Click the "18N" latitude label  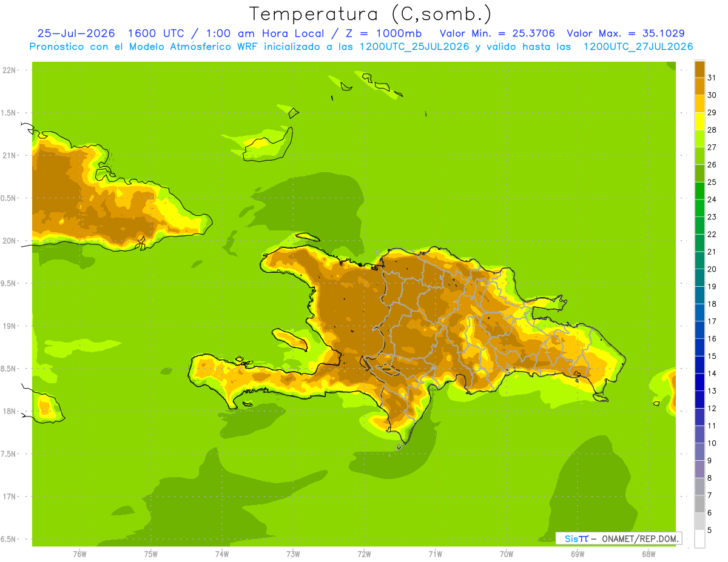click(10, 411)
